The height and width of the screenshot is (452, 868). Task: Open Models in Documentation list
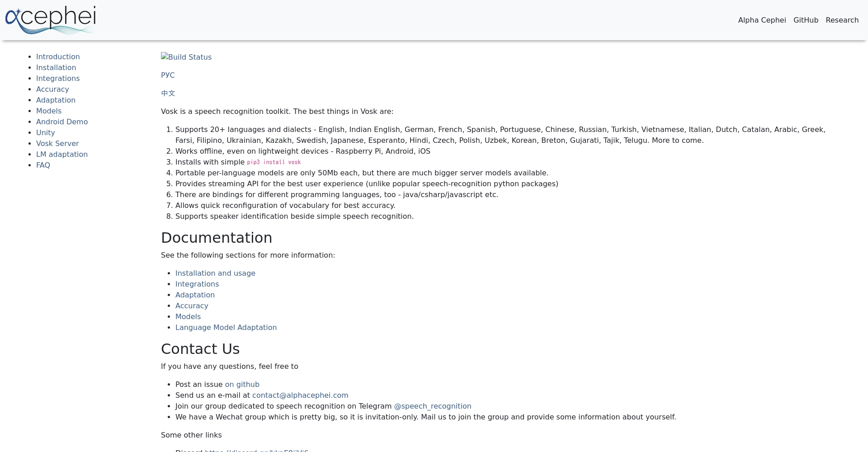pos(188,316)
